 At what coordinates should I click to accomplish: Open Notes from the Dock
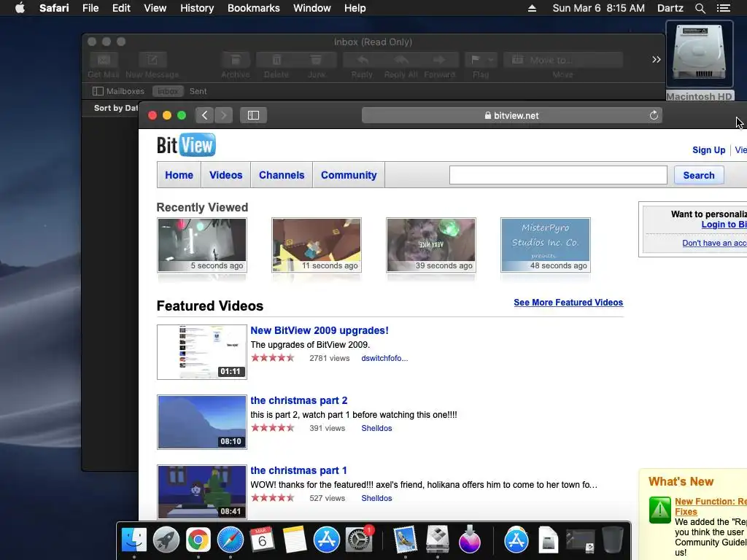[x=295, y=540]
